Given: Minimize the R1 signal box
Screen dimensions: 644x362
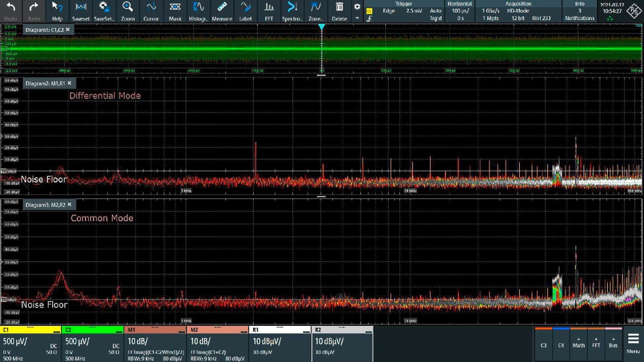Looking at the screenshot, I should (306, 331).
